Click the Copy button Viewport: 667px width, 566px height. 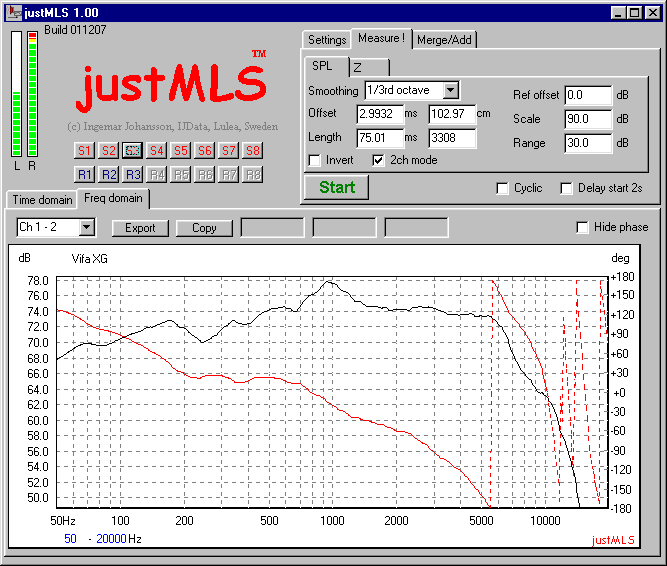(x=204, y=228)
